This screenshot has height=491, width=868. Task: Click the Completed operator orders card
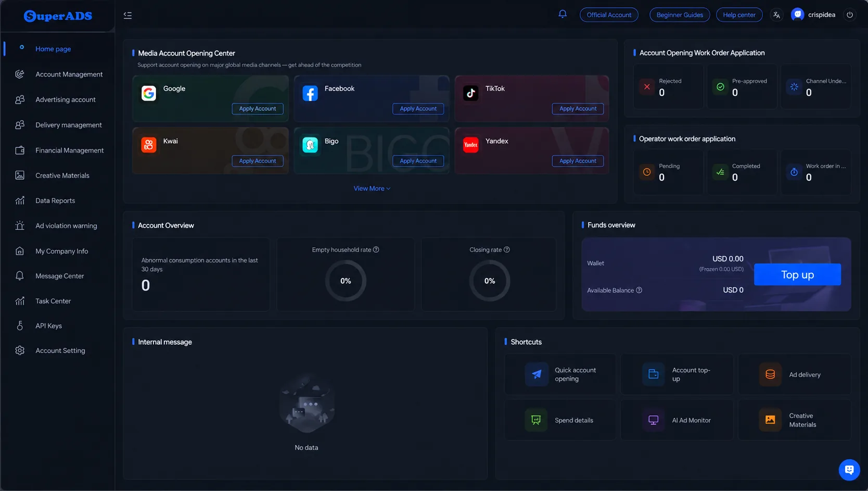(742, 172)
